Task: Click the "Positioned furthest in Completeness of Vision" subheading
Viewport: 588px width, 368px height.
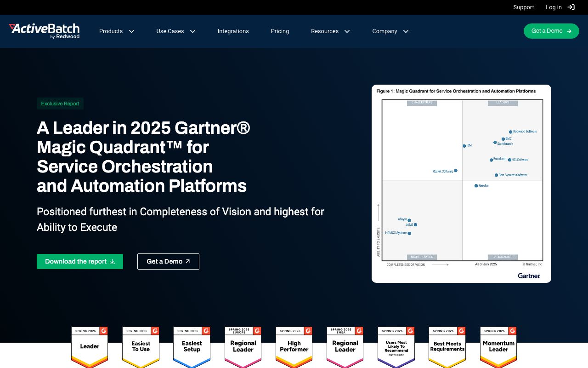Action: (181, 219)
